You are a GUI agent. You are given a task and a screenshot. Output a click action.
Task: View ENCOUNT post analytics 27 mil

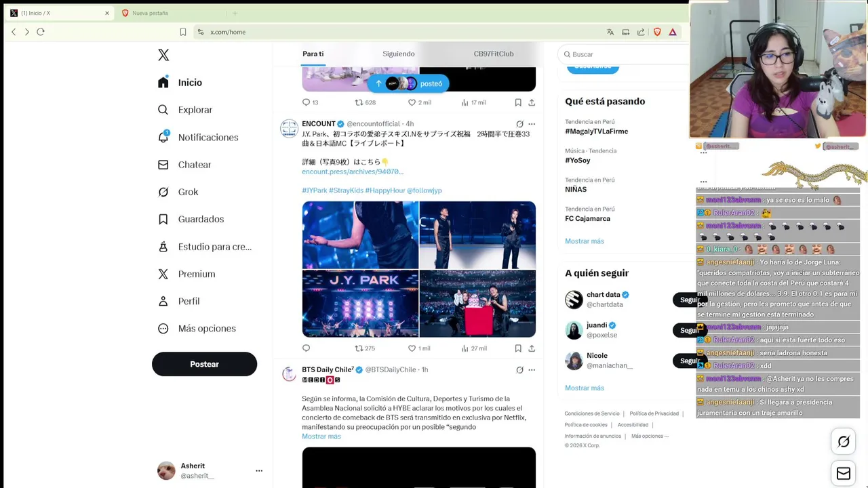point(473,348)
